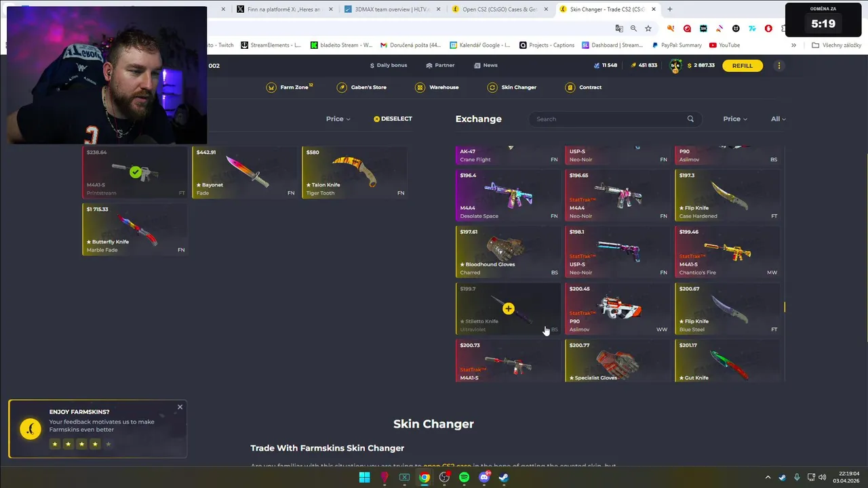The width and height of the screenshot is (868, 488).
Task: Expand hidden bookmarks chevron
Action: click(793, 45)
